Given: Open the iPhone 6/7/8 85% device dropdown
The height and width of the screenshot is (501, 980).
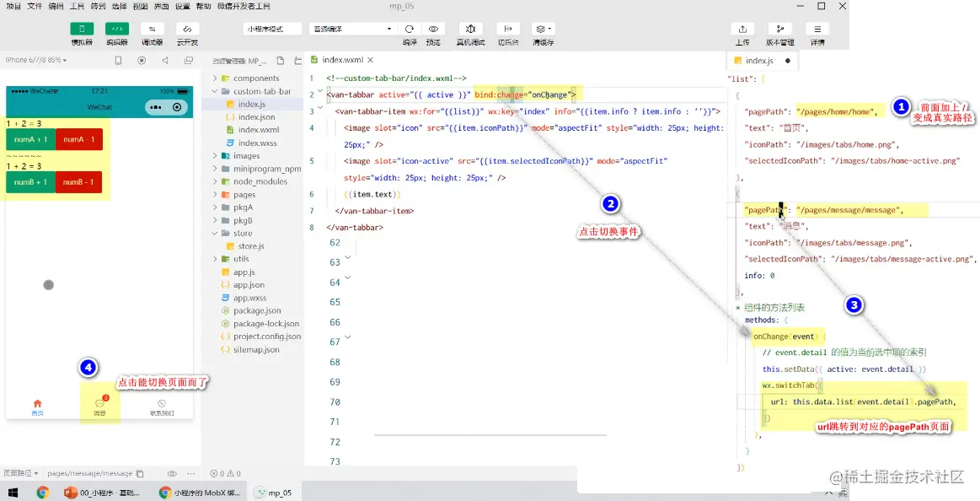Looking at the screenshot, I should (x=36, y=60).
